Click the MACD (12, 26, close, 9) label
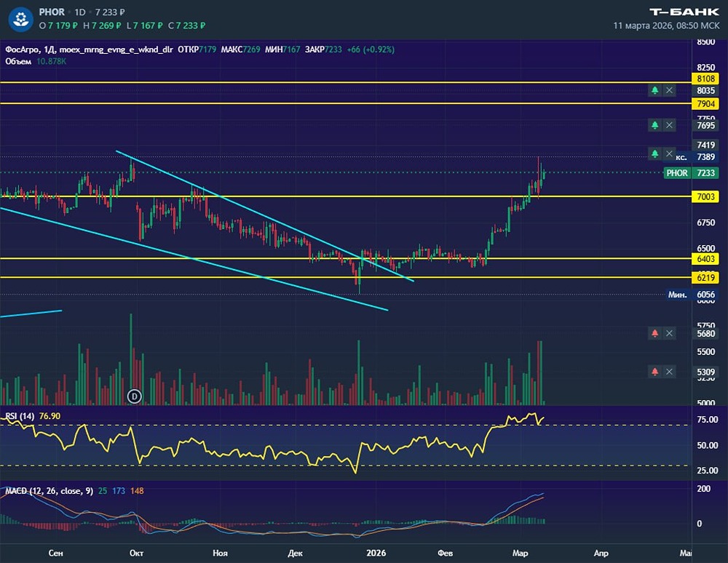The height and width of the screenshot is (563, 728). (x=50, y=491)
